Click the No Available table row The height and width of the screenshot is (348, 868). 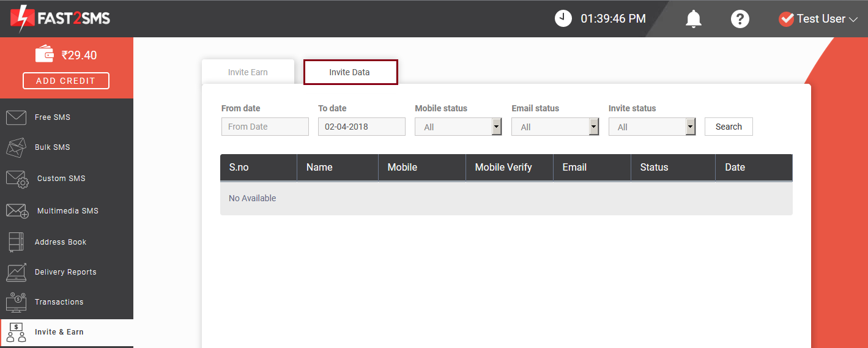[x=506, y=198]
